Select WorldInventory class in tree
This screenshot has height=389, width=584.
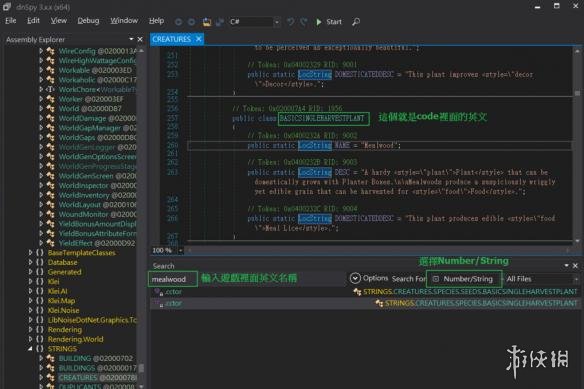click(98, 195)
